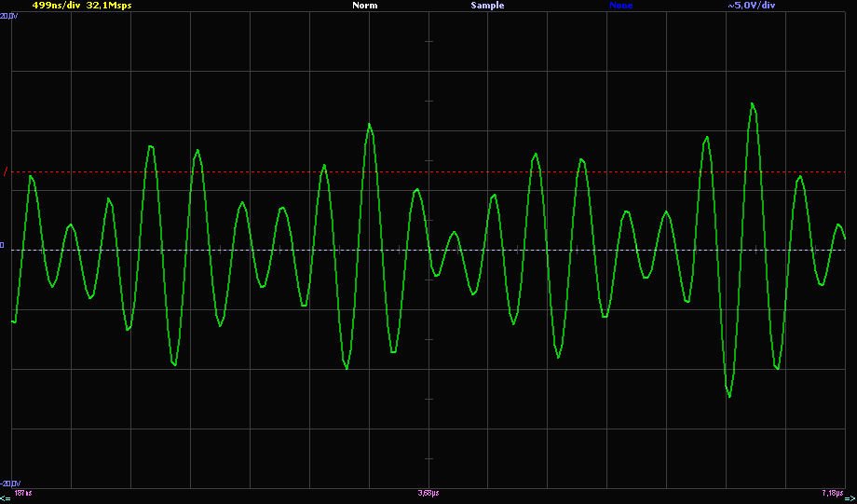This screenshot has height=504, width=857.
Task: Click the 32,1Msps sample rate readout
Action: click(x=109, y=6)
